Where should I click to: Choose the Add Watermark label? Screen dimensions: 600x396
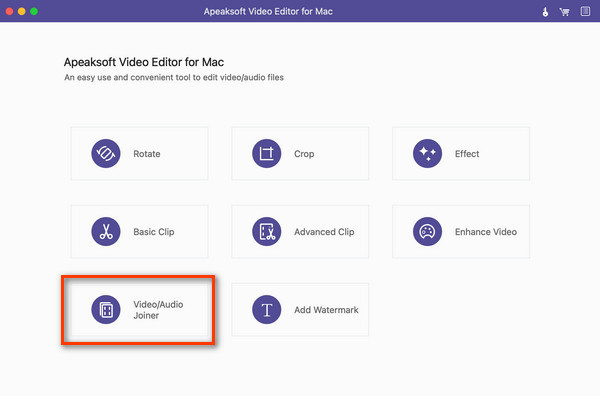tap(326, 310)
